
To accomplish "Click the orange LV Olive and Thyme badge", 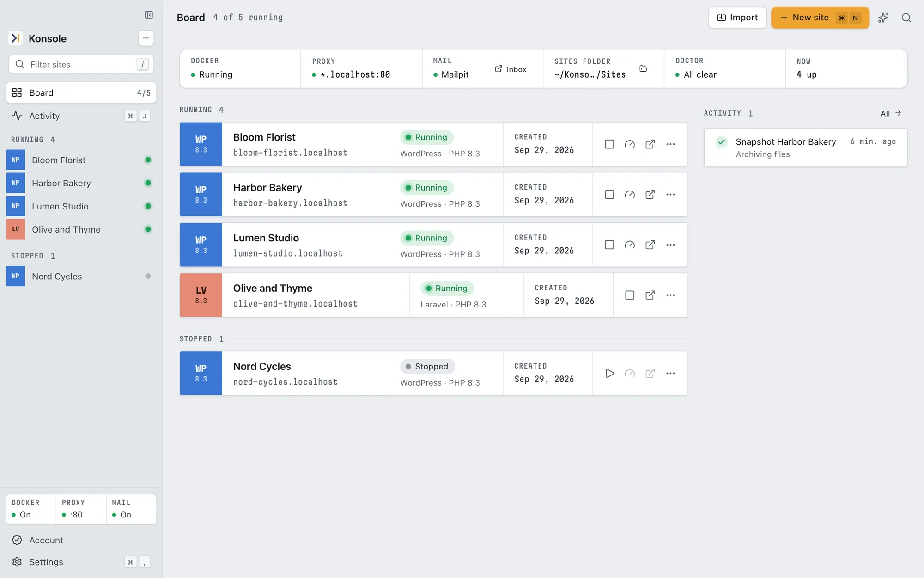I will click(x=201, y=295).
